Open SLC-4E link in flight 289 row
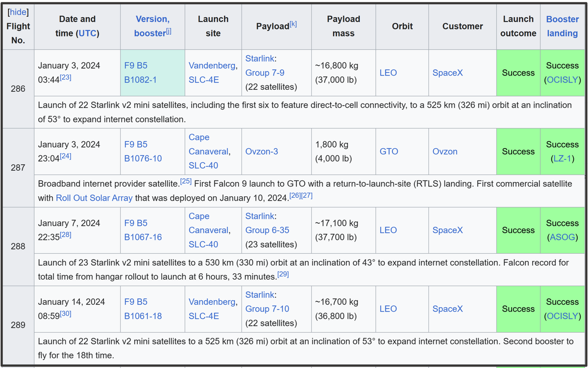The width and height of the screenshot is (588, 368). point(204,316)
